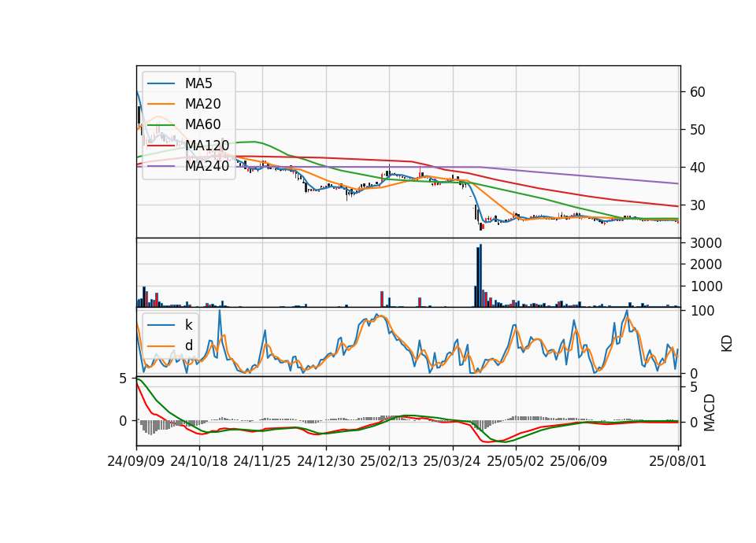Click the volume axis label 1000
This screenshot has height=543, width=756.
(x=706, y=286)
